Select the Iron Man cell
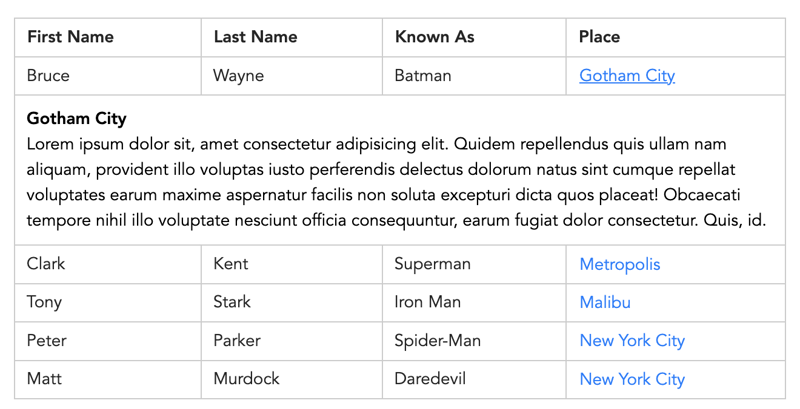Viewport: 800px width, 409px height. pos(474,302)
